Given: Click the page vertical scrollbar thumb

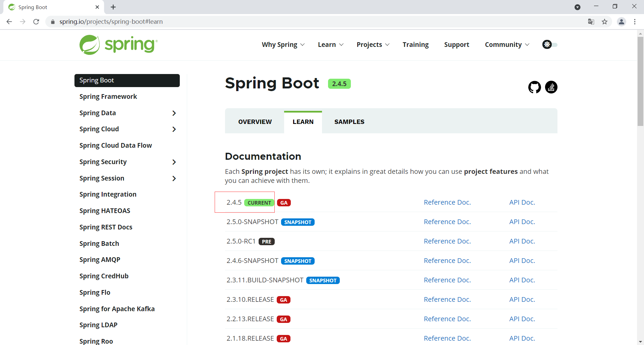Looking at the screenshot, I should 640,81.
